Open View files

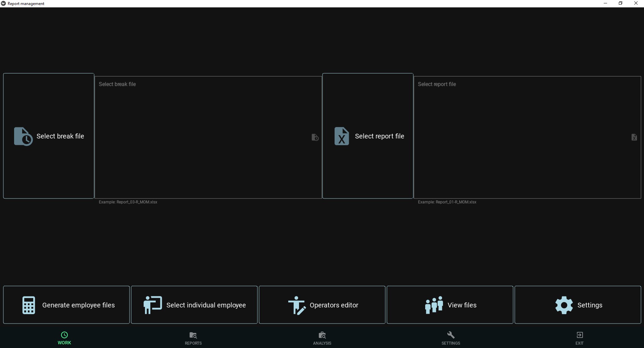(450, 305)
